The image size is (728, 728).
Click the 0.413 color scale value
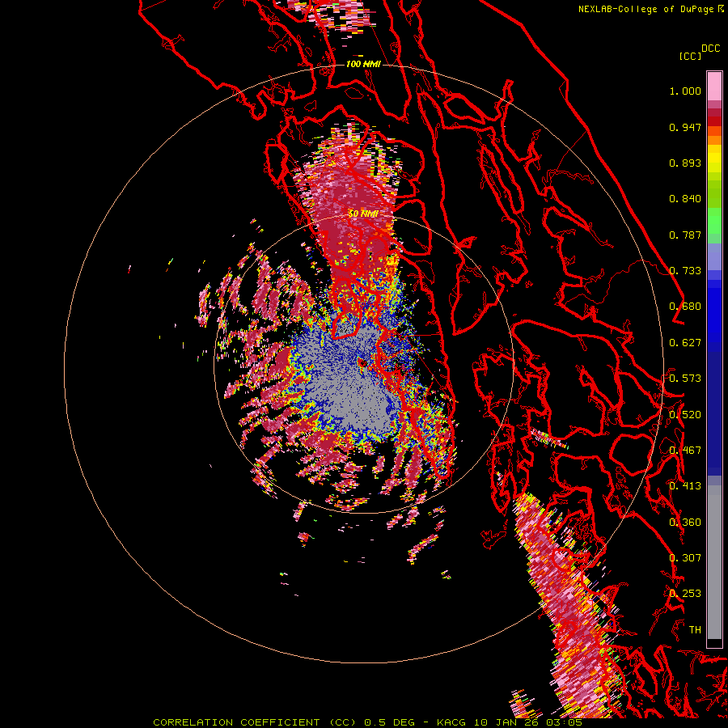point(685,486)
